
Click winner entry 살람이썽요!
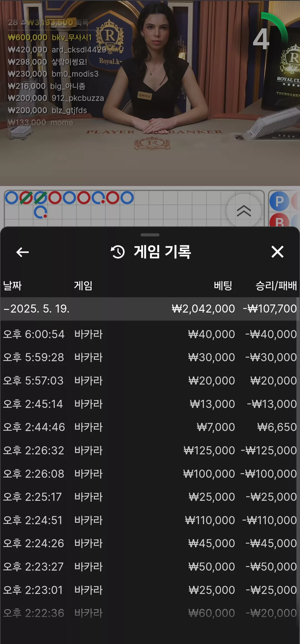click(x=47, y=62)
